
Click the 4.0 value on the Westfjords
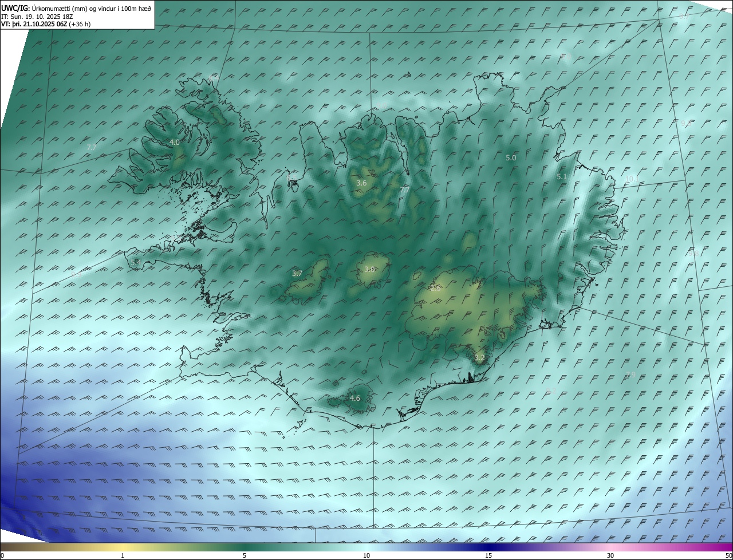175,142
